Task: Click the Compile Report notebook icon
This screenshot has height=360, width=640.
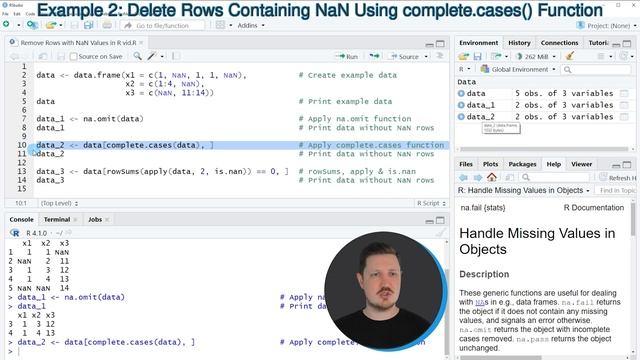Action: coord(176,56)
